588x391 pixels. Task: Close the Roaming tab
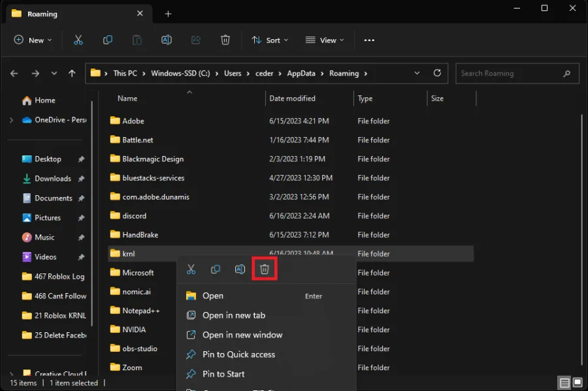(x=140, y=14)
